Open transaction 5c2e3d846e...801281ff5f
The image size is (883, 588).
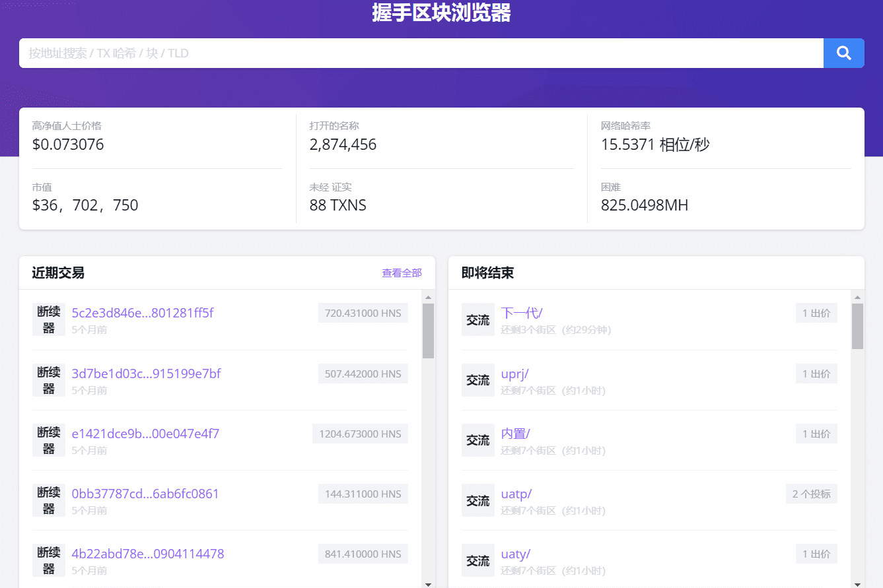coord(142,313)
